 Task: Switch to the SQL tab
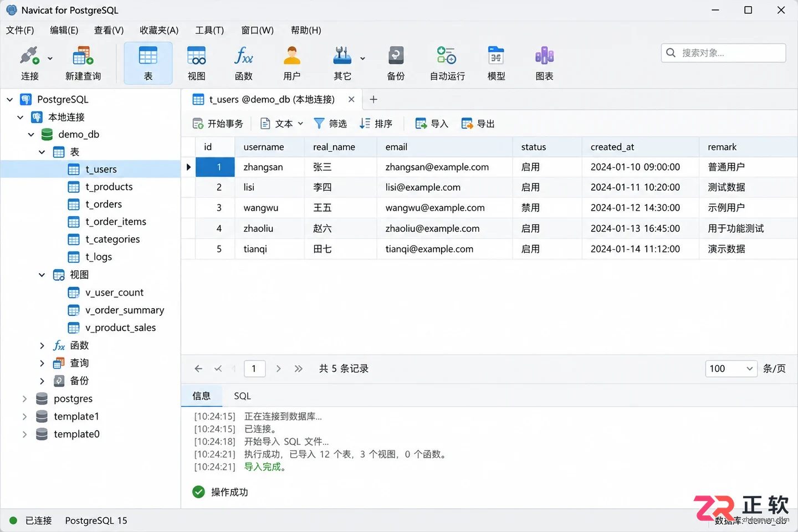tap(242, 396)
